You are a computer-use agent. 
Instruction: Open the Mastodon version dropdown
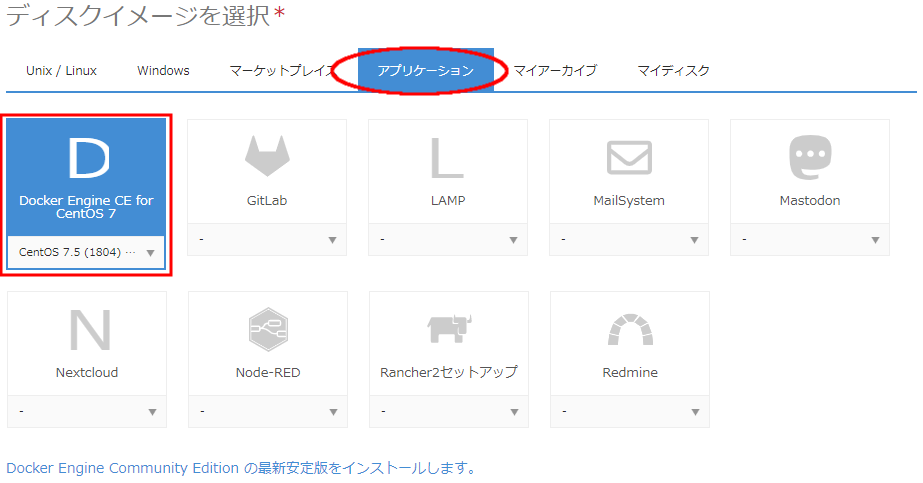click(x=810, y=239)
